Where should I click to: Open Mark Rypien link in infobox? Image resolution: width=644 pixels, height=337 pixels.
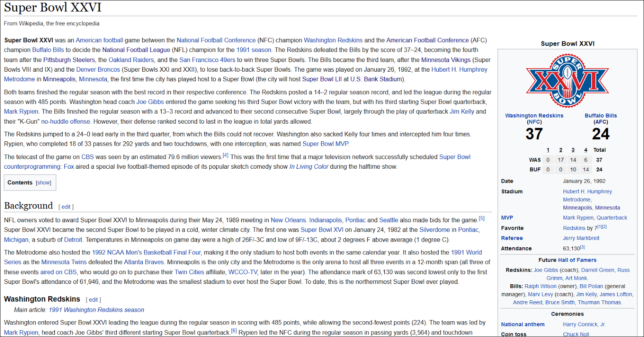click(578, 218)
